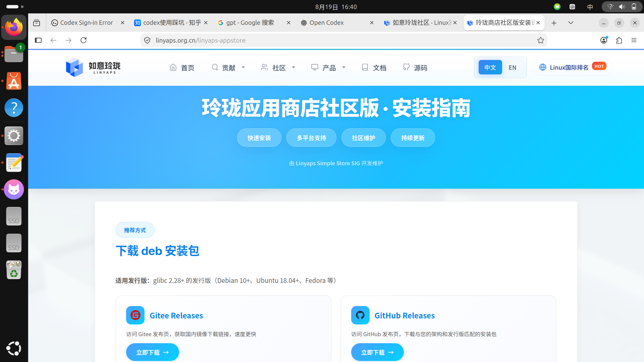
Task: Open the Extensions puzzle icon
Action: click(619, 40)
